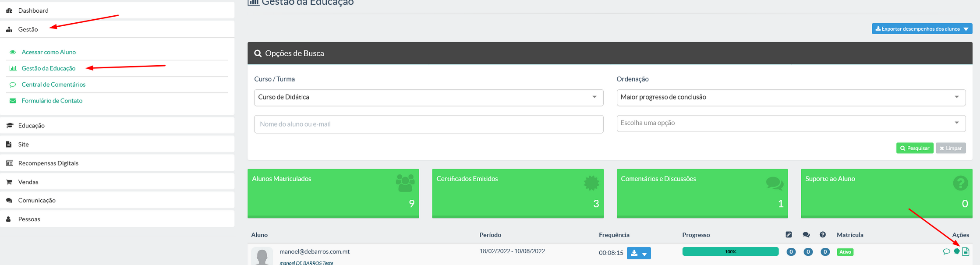Click the certificate seal icon on Certificados Emitidos card
This screenshot has height=265, width=980.
[x=591, y=183]
